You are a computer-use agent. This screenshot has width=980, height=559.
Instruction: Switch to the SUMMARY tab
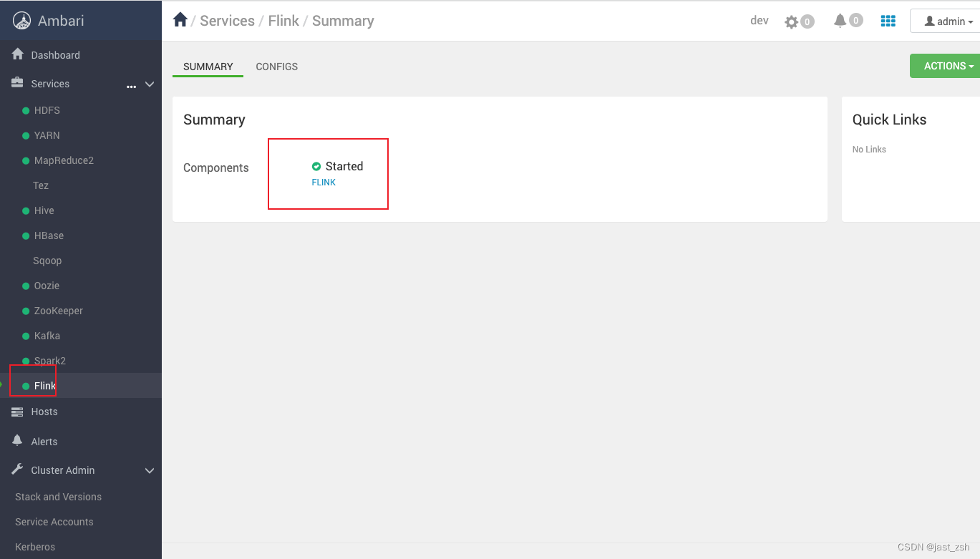point(208,67)
